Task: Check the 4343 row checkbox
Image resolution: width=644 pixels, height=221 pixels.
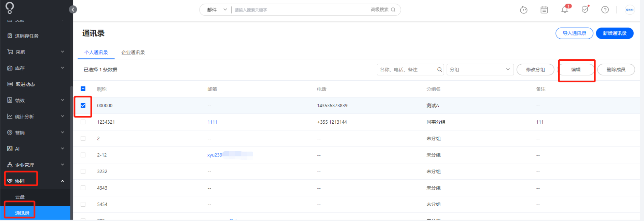Action: (x=83, y=188)
